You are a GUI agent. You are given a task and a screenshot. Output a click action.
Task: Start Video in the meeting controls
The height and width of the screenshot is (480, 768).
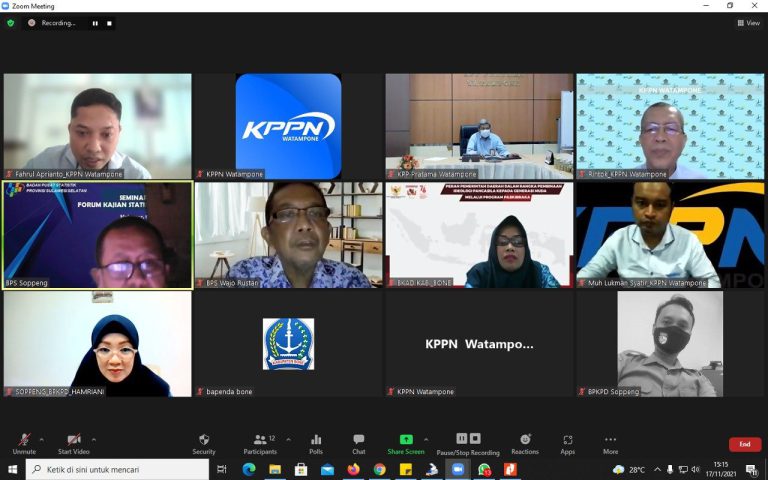tap(74, 443)
